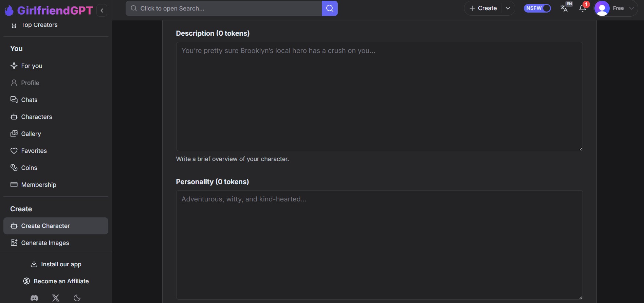
Task: Expand the Create dropdown arrow
Action: click(508, 8)
